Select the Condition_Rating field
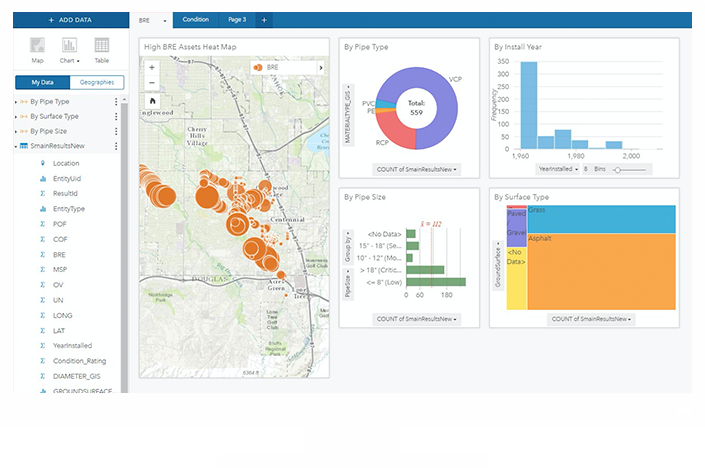 [80, 361]
